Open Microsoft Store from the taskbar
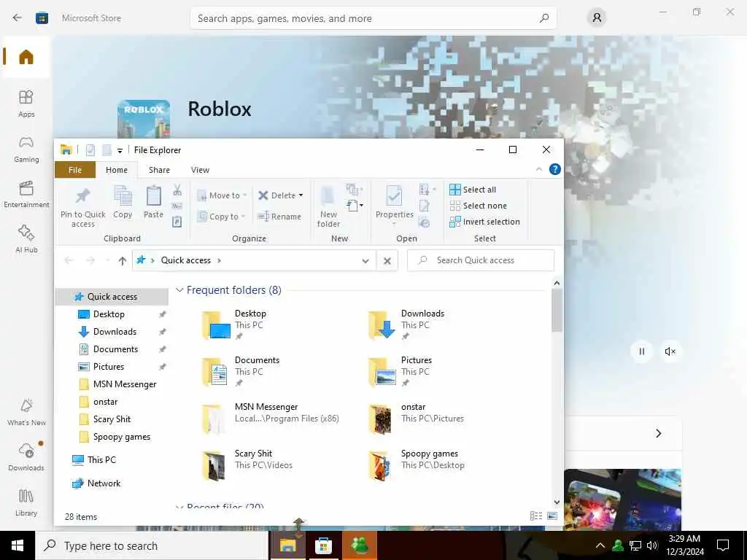 click(x=323, y=545)
